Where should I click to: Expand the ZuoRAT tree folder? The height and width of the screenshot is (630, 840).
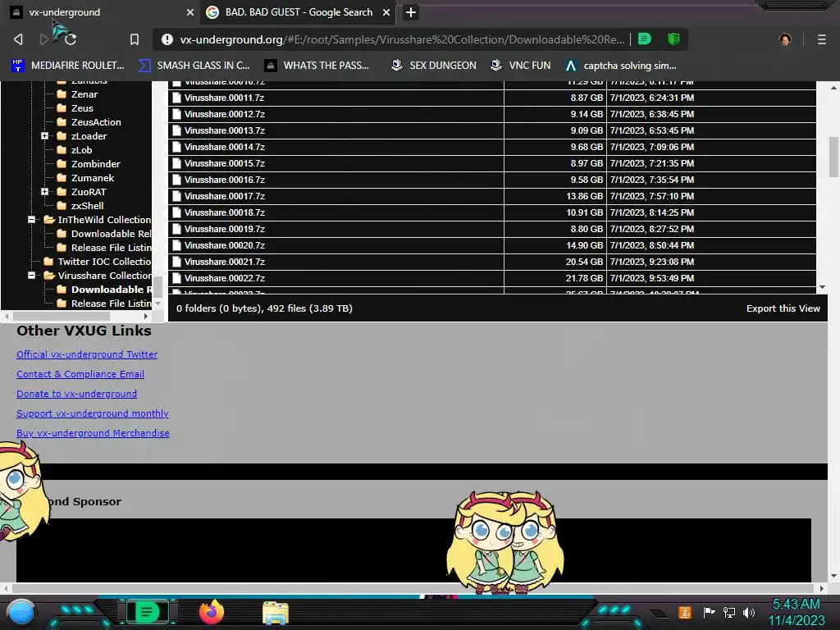click(x=45, y=192)
